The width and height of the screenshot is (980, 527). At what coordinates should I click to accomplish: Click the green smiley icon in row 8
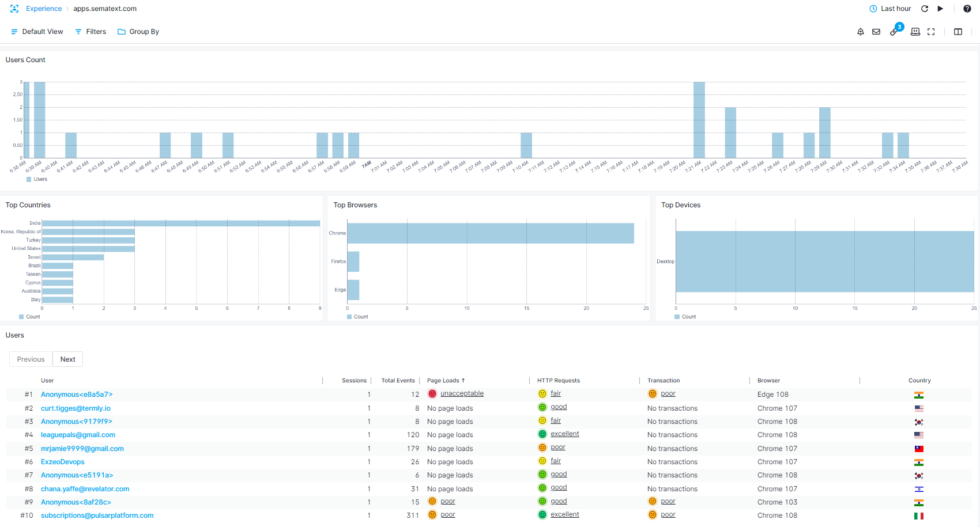point(542,488)
